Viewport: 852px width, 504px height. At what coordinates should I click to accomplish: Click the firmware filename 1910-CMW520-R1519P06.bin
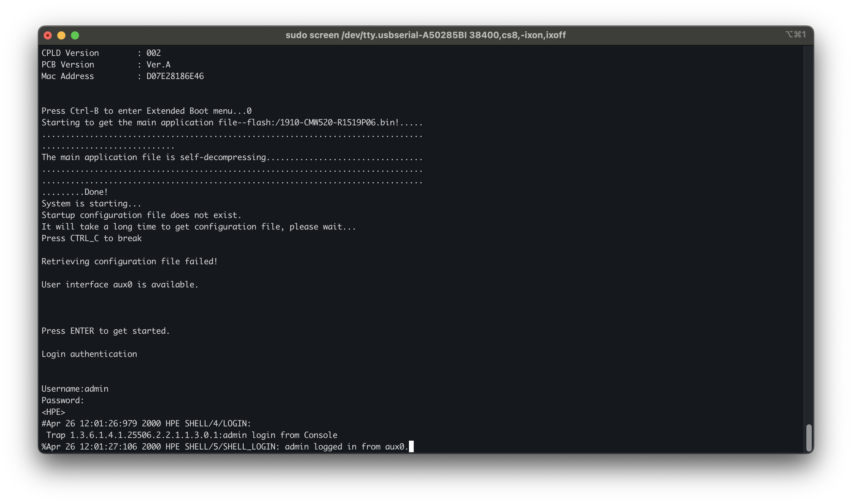coord(337,123)
